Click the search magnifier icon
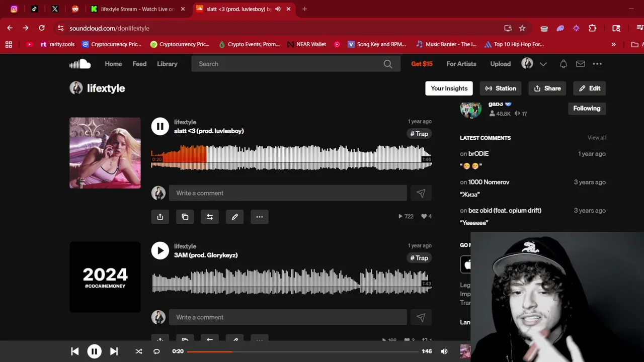The image size is (644, 362). click(x=388, y=64)
